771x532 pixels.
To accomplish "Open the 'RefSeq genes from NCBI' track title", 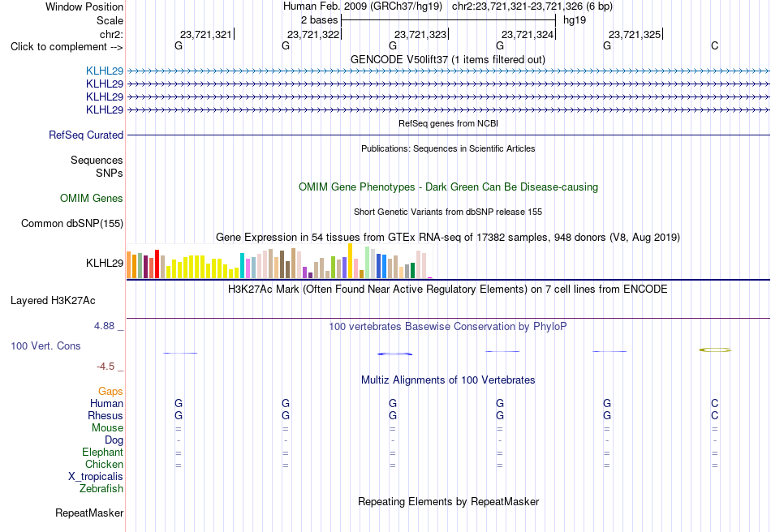I will coord(448,123).
